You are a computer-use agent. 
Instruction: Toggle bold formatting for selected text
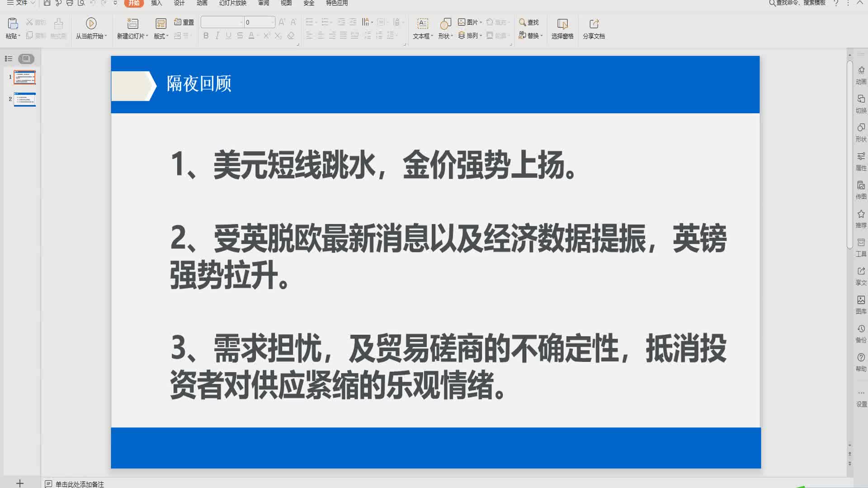(x=206, y=35)
